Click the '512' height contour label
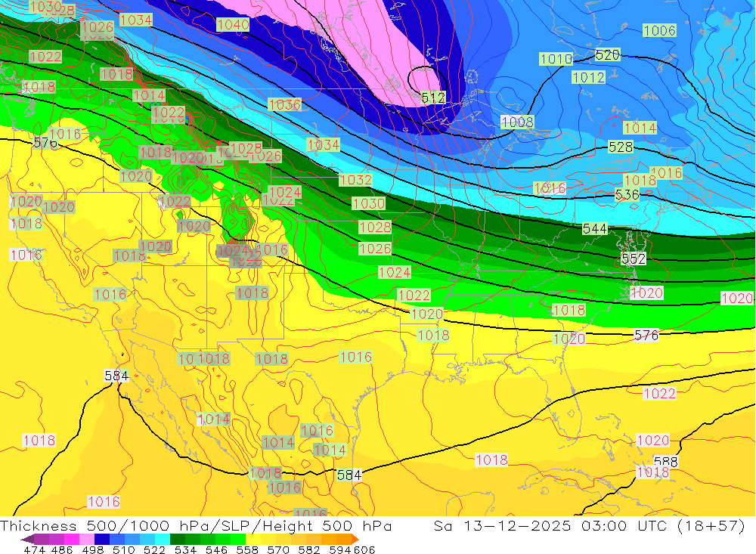756x554 pixels. pos(433,98)
